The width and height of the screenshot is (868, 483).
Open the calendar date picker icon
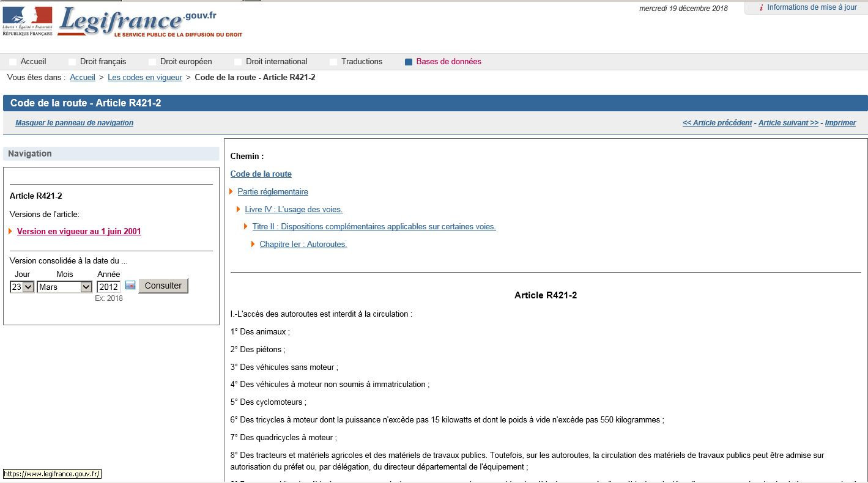click(130, 286)
